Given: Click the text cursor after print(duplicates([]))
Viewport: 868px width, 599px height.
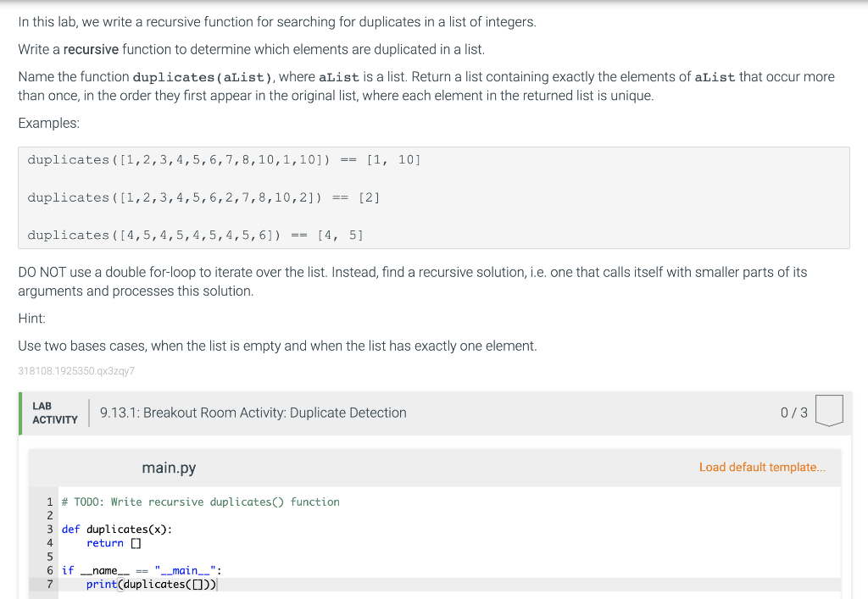Looking at the screenshot, I should tap(218, 584).
